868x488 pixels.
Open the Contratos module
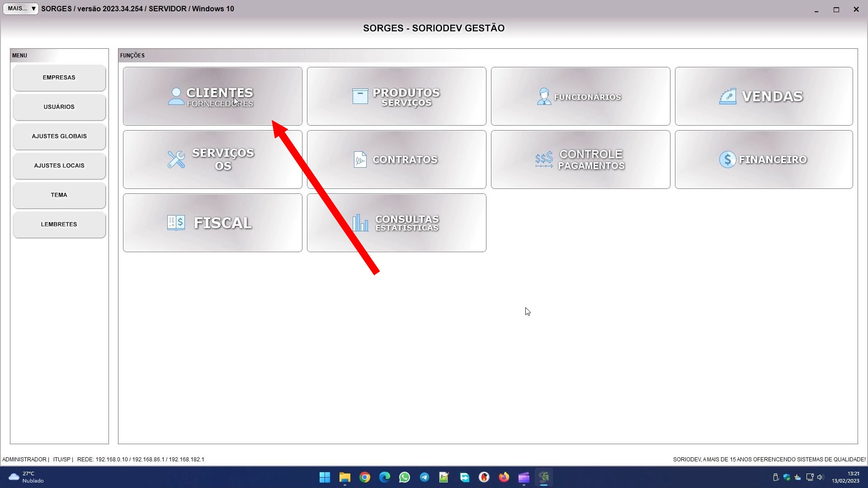tap(396, 160)
